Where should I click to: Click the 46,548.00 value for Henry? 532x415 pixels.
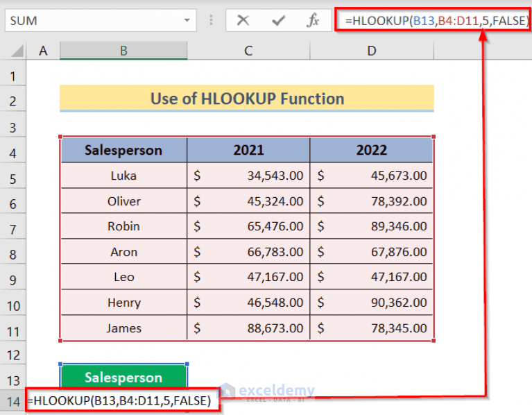click(248, 303)
